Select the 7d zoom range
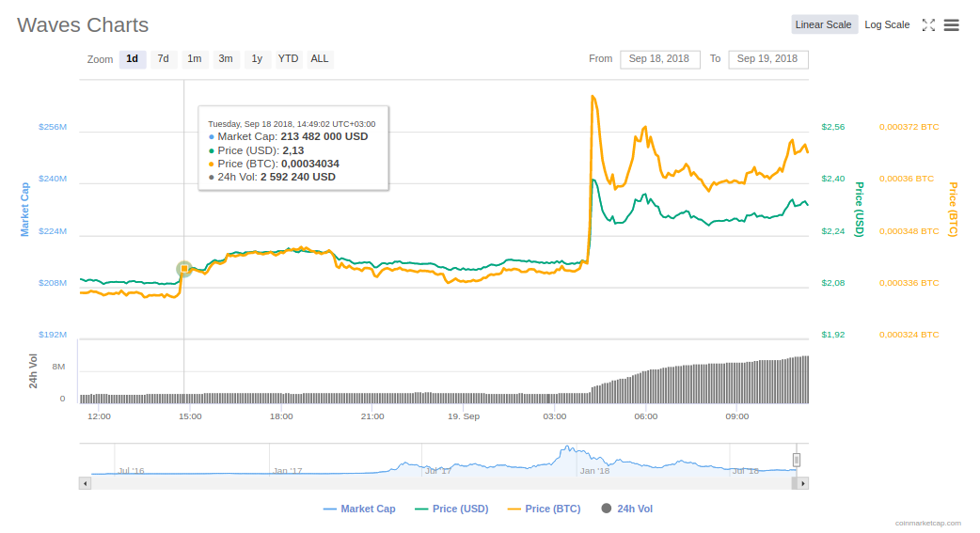The width and height of the screenshot is (980, 533). pyautogui.click(x=163, y=58)
